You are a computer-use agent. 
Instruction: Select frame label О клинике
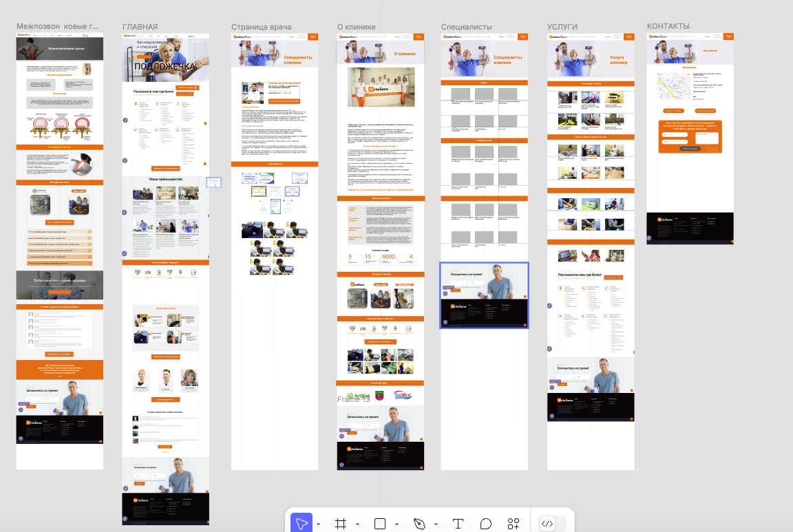coord(356,27)
